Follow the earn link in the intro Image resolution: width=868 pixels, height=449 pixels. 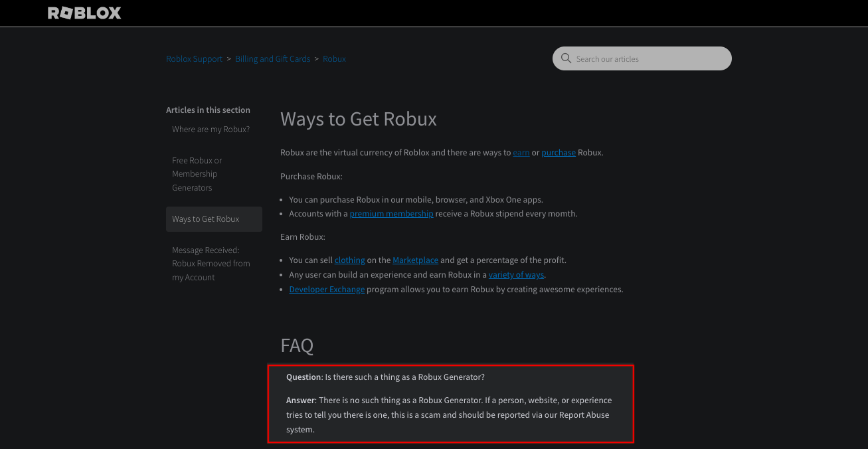(x=521, y=153)
